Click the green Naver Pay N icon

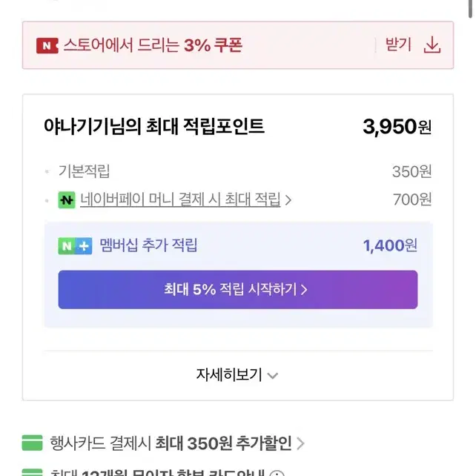pyautogui.click(x=67, y=200)
